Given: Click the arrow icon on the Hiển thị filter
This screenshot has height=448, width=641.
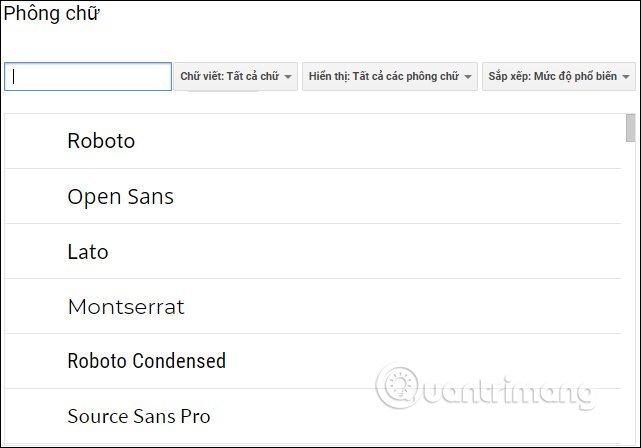Looking at the screenshot, I should pyautogui.click(x=468, y=77).
